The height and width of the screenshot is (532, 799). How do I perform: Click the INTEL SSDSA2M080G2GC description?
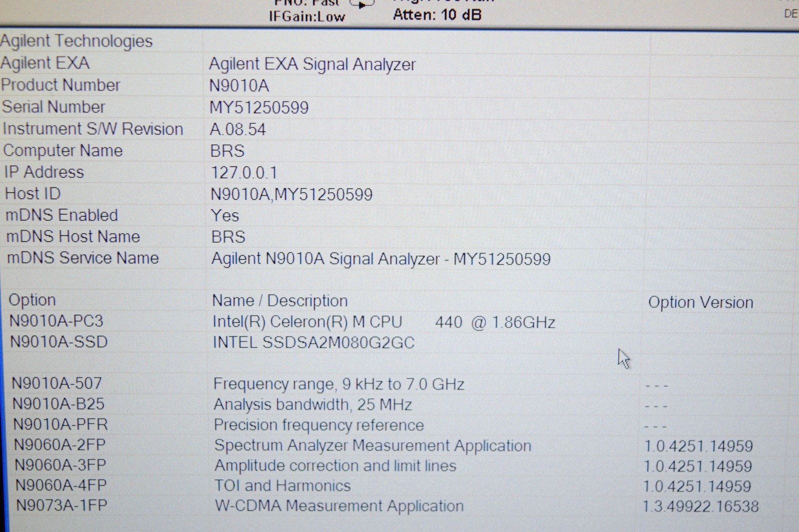314,343
